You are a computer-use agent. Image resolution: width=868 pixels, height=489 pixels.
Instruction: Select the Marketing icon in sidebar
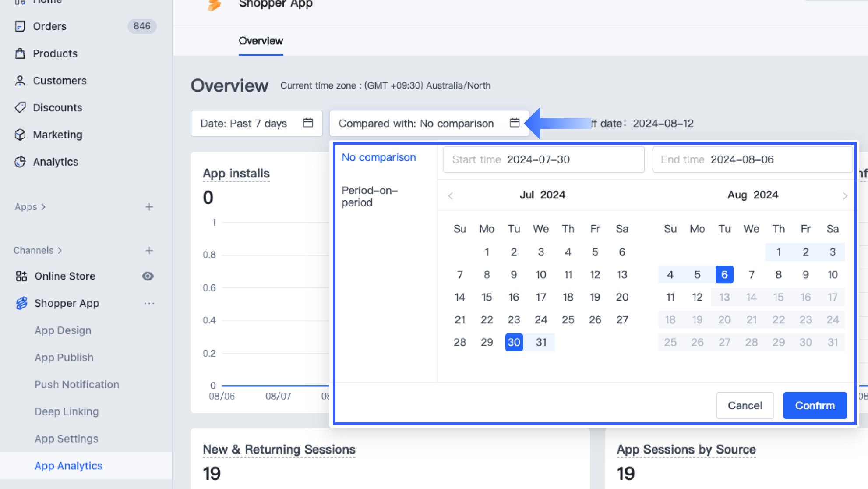point(20,135)
